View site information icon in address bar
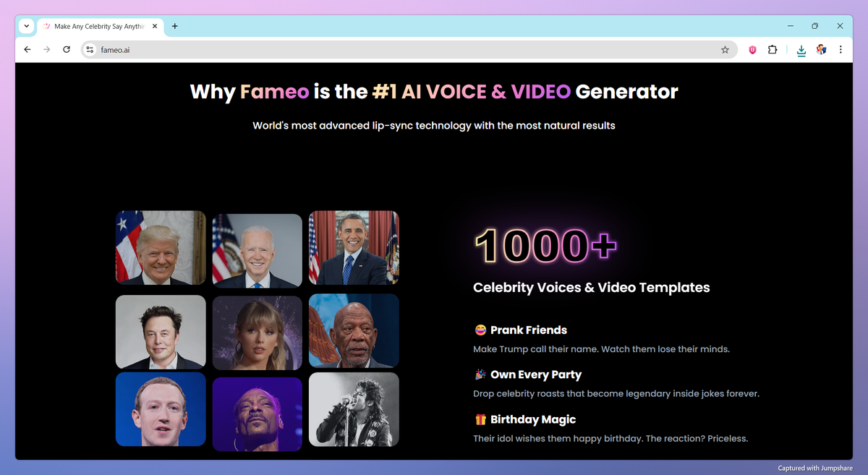This screenshot has width=868, height=475. [88, 50]
